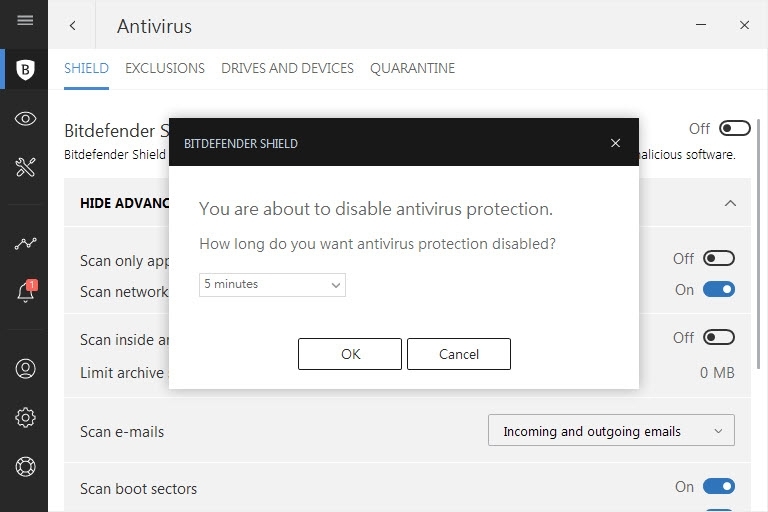
Task: Click the Scan e-mails label
Action: (122, 432)
